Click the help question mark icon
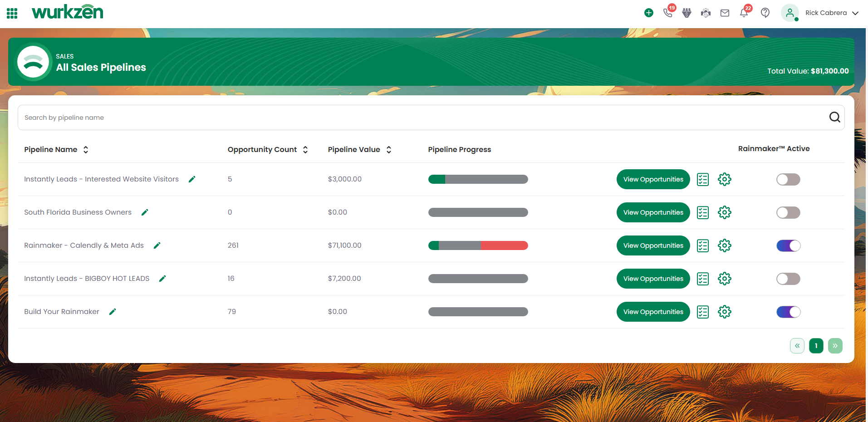 765,13
